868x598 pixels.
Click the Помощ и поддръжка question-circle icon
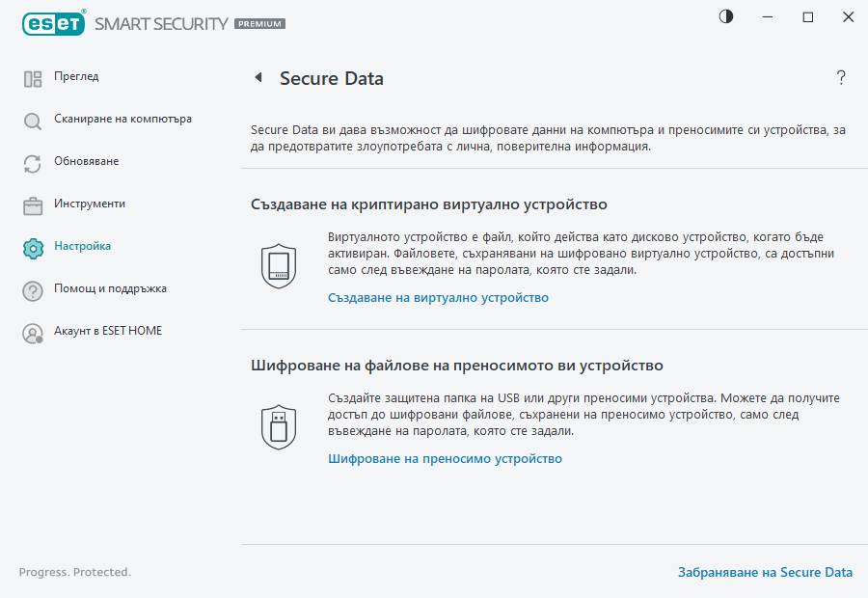(32, 288)
